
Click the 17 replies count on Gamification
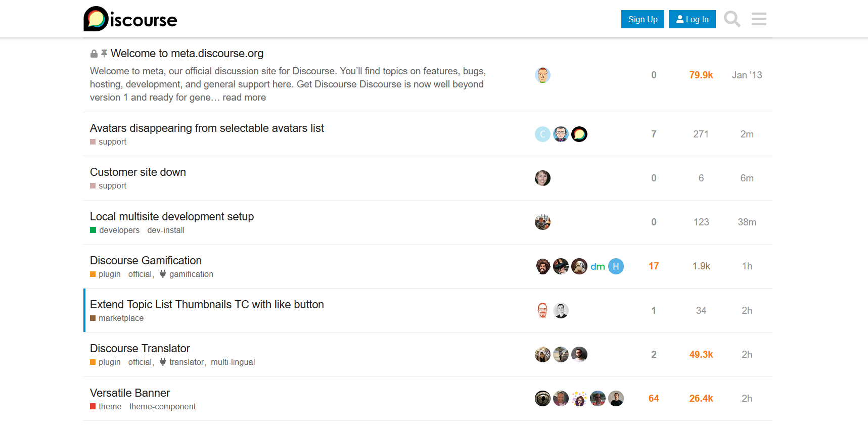click(x=654, y=266)
